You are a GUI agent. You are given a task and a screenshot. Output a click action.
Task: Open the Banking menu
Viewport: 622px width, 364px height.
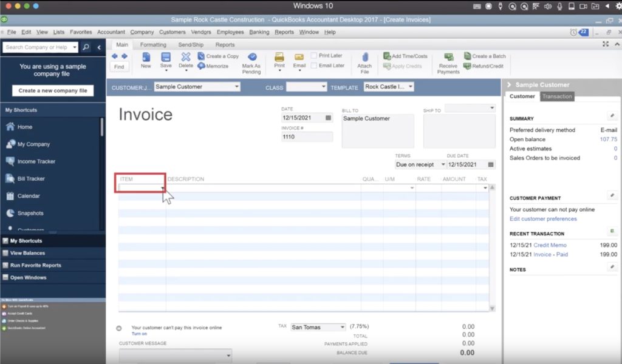click(x=259, y=32)
